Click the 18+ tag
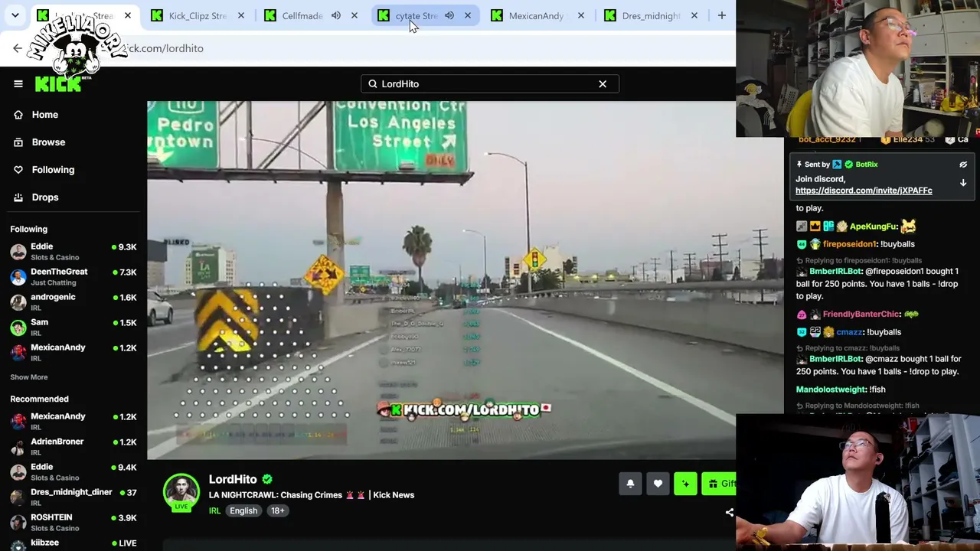 [x=277, y=510]
